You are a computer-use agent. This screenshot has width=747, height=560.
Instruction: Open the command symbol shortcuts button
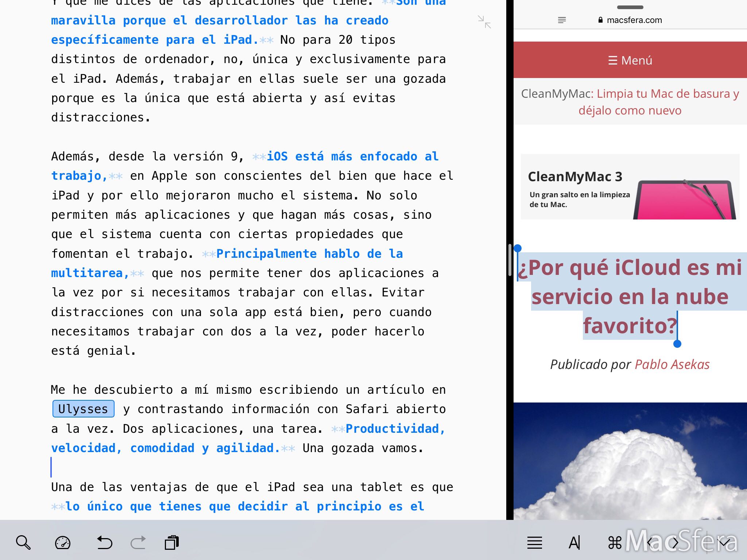click(615, 542)
